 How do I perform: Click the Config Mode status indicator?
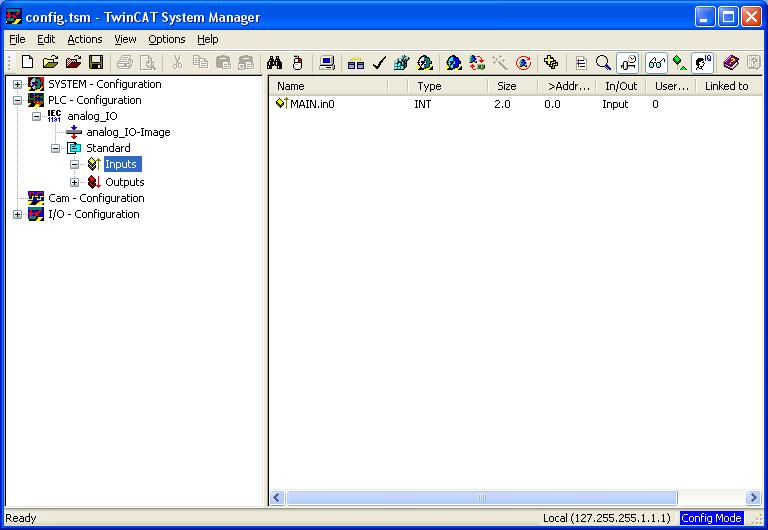(x=712, y=518)
